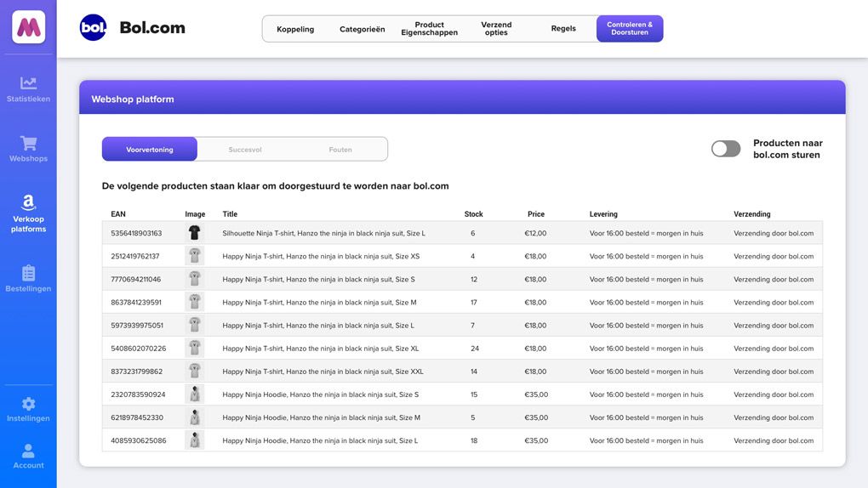
Task: Click EAN 5973939975051
Action: (x=137, y=326)
